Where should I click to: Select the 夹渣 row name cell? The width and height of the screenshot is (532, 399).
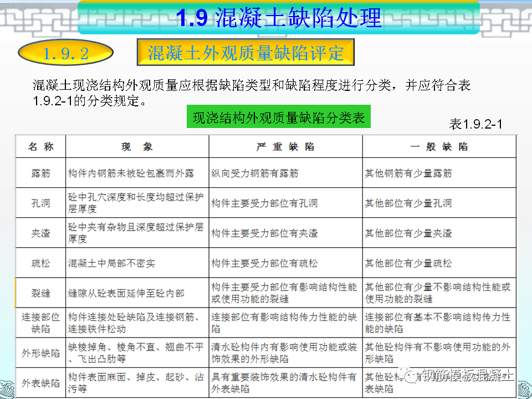click(x=41, y=233)
